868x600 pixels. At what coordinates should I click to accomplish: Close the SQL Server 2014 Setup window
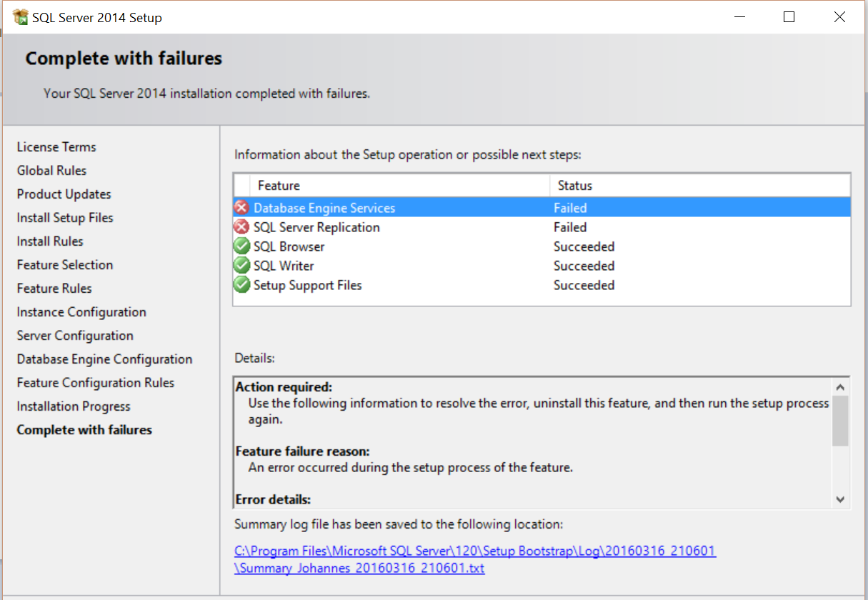click(840, 17)
